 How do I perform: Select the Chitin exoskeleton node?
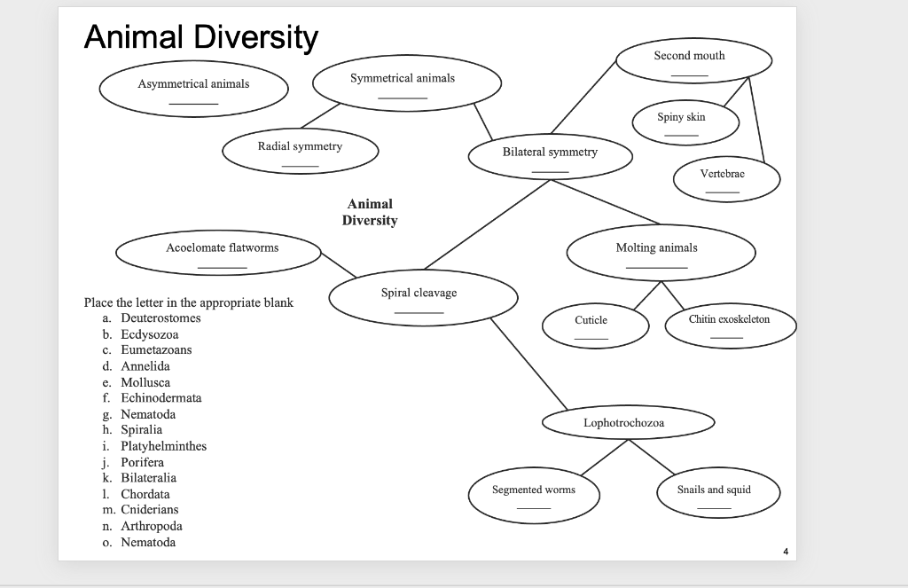[x=730, y=324]
